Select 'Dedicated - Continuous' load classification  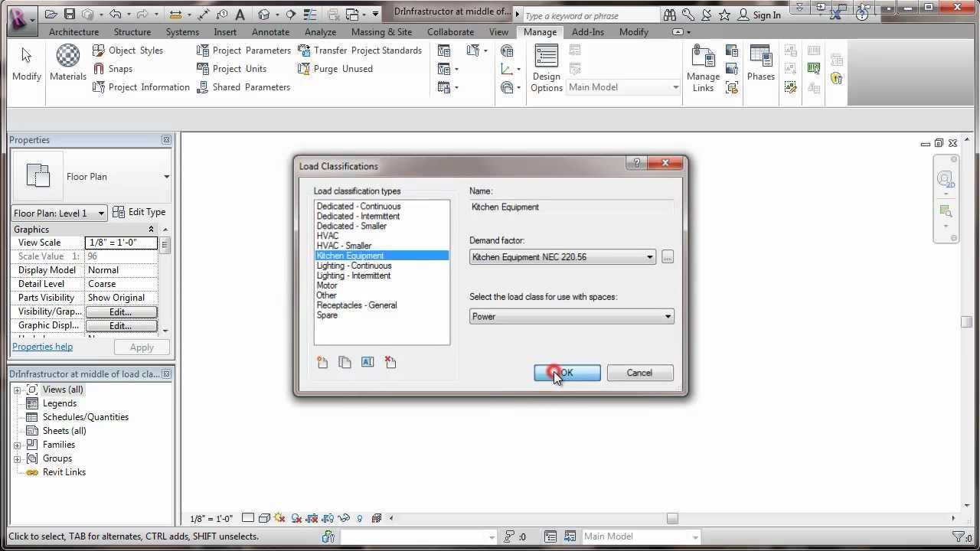point(358,207)
